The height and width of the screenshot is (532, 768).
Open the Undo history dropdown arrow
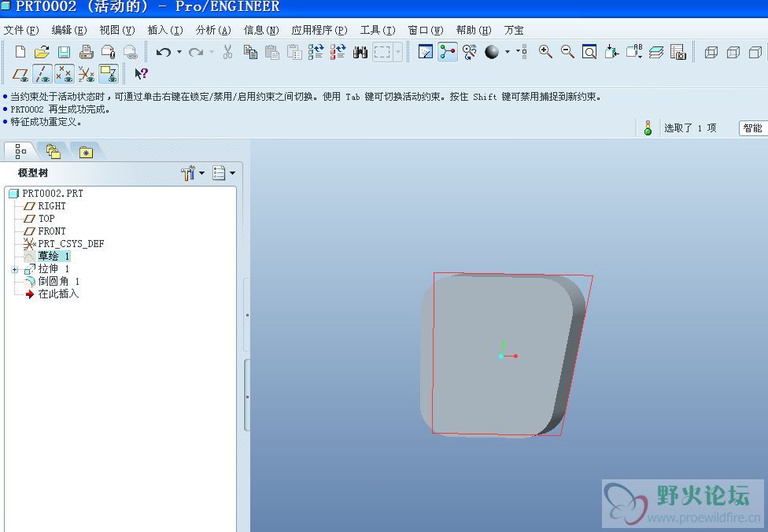pyautogui.click(x=179, y=51)
